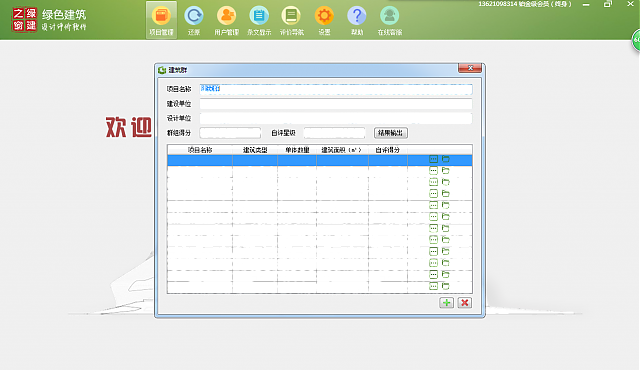Open 评价导航 evaluation navigation icon
640x371 pixels.
click(x=291, y=20)
